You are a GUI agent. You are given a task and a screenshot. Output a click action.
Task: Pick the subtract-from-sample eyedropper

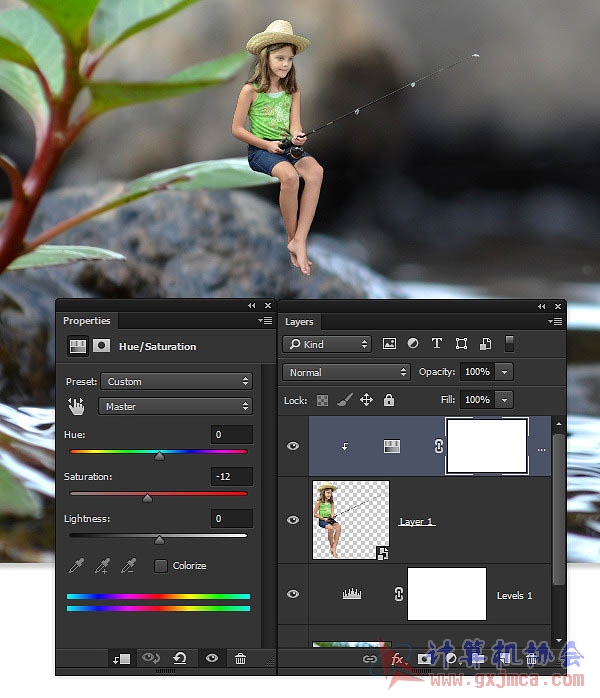[128, 565]
